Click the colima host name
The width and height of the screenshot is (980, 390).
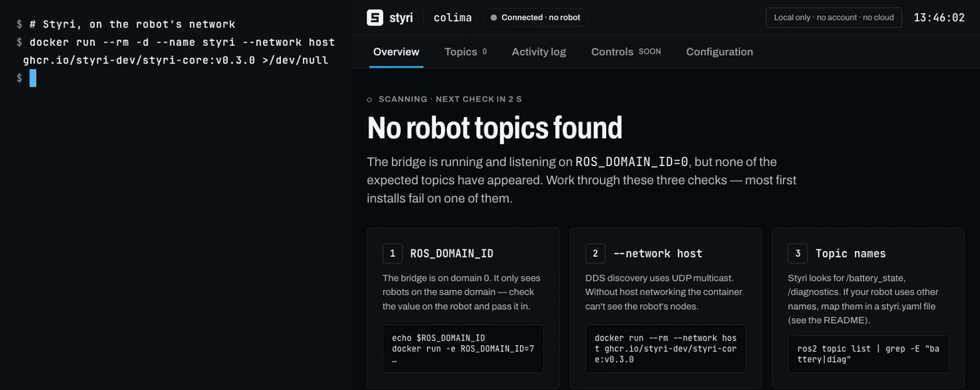coord(452,17)
